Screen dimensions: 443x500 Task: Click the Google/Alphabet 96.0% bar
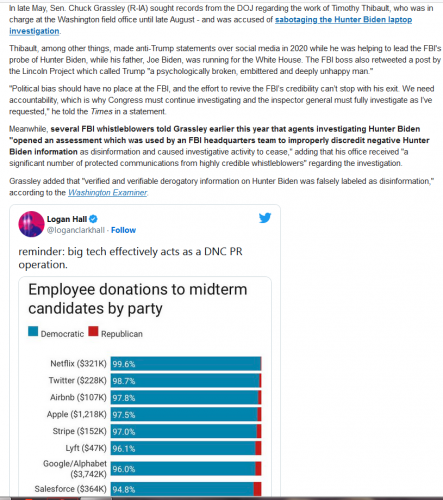(x=186, y=469)
